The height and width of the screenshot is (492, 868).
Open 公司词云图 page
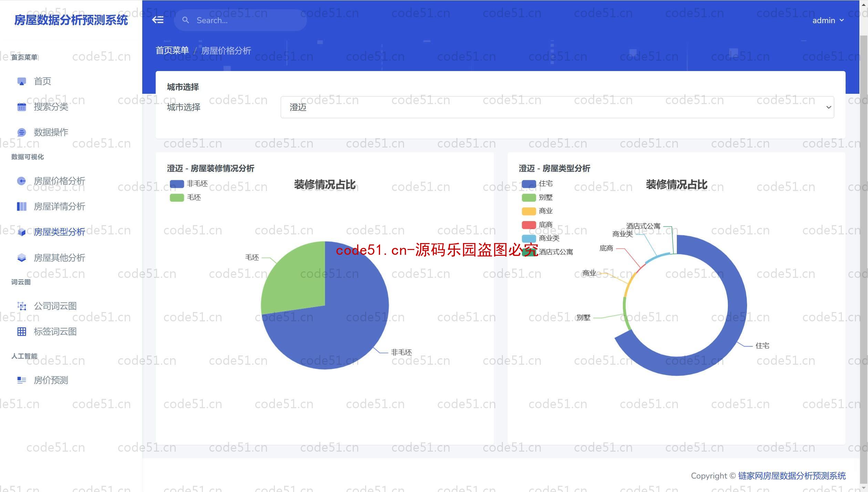coord(55,306)
